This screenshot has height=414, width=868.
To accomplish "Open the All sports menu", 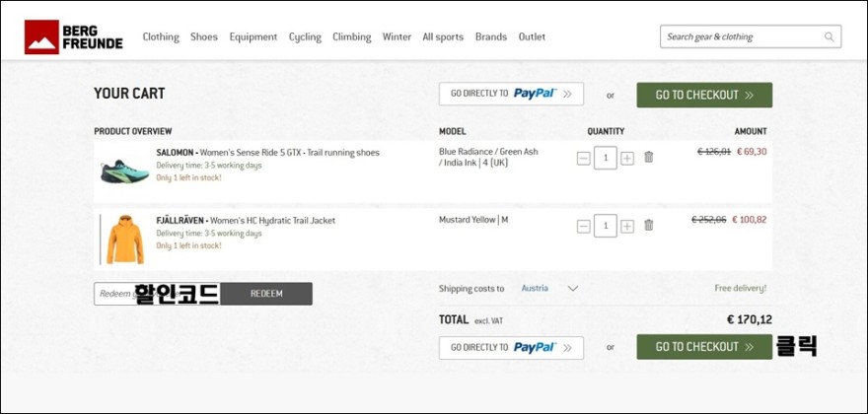I will point(443,37).
